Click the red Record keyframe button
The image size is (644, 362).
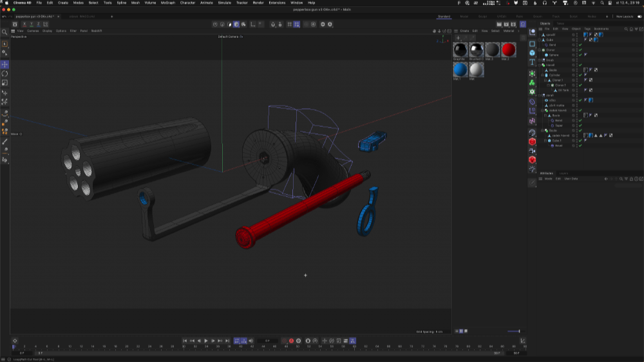coord(291,341)
